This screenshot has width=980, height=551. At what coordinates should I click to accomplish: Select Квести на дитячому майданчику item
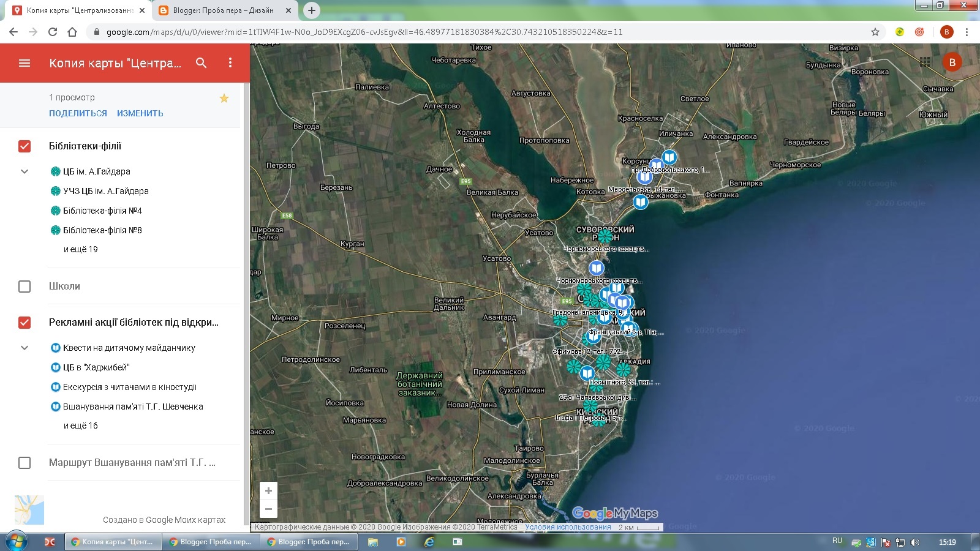tap(129, 348)
